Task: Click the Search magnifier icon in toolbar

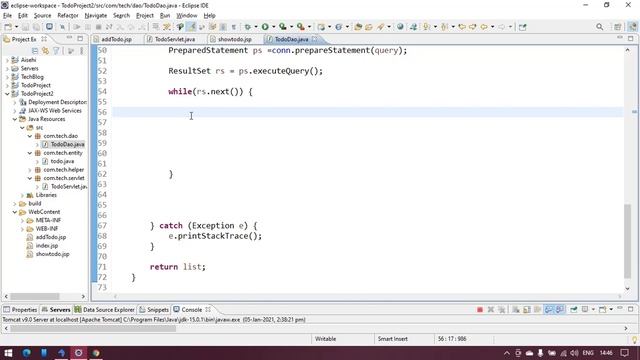Action: point(599,27)
